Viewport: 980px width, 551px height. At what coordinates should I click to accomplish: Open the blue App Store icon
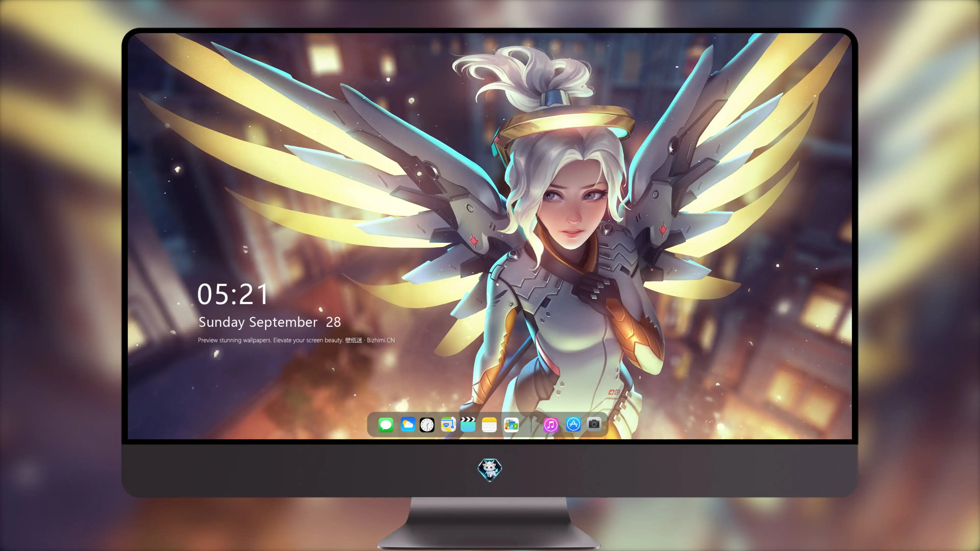pos(573,424)
